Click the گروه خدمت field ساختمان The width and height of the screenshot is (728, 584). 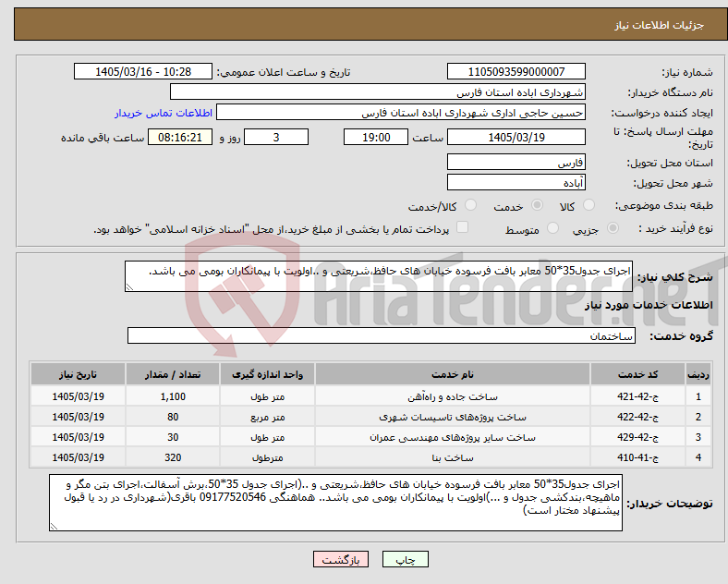point(382,335)
